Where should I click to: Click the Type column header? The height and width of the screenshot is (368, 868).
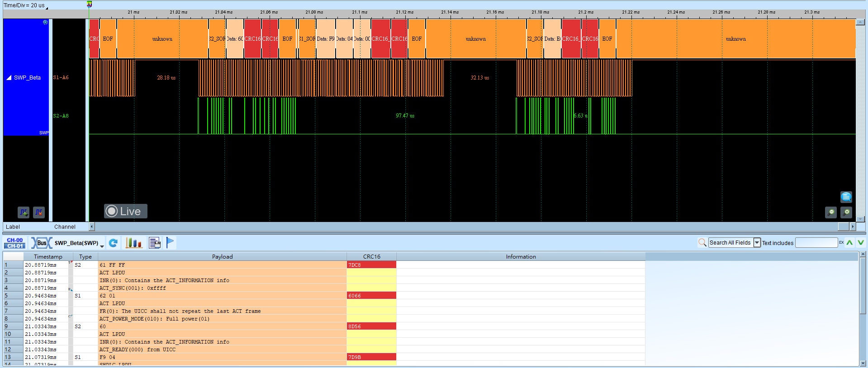pos(85,257)
